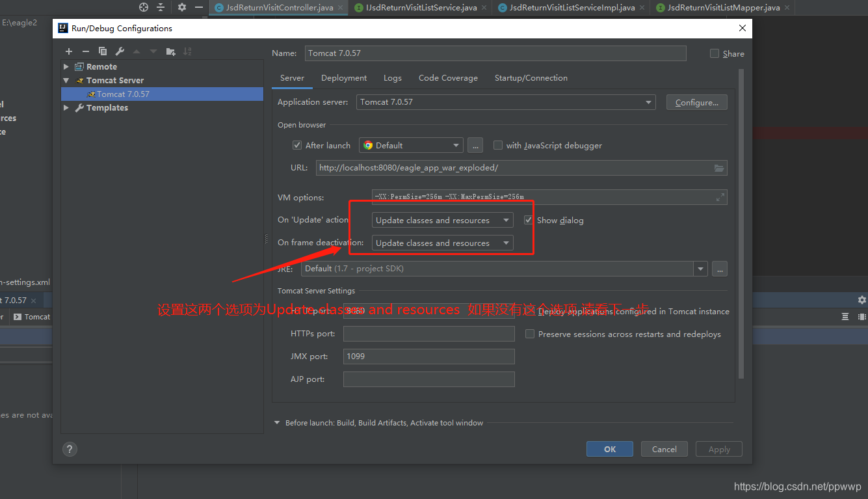Select Tomcat 7.0.57 configuration item
This screenshot has height=499, width=868.
(x=163, y=94)
